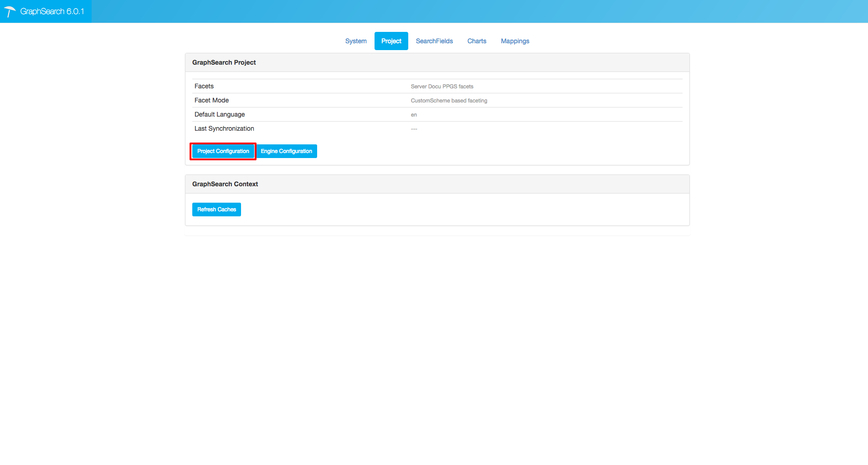
Task: Open Engine Configuration
Action: (x=287, y=151)
